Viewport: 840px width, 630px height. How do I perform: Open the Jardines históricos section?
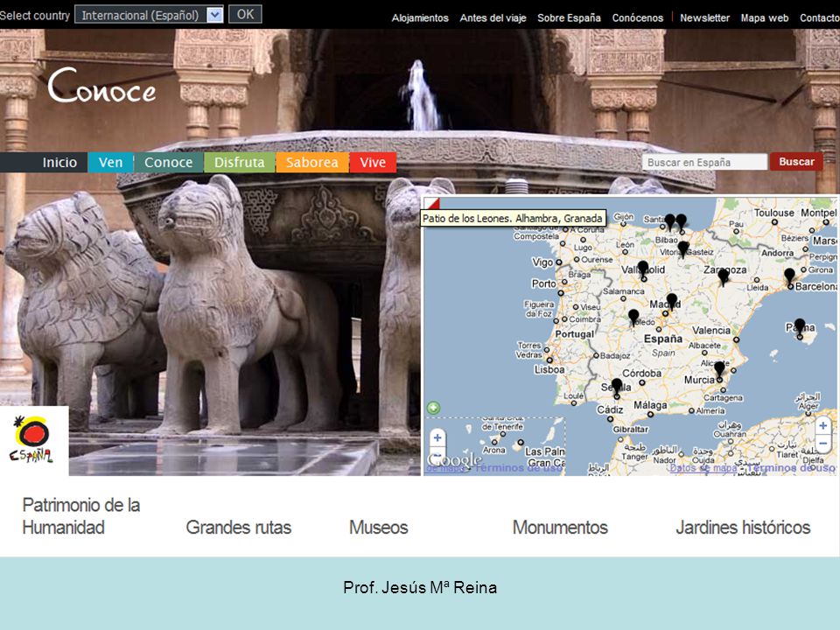pos(743,527)
